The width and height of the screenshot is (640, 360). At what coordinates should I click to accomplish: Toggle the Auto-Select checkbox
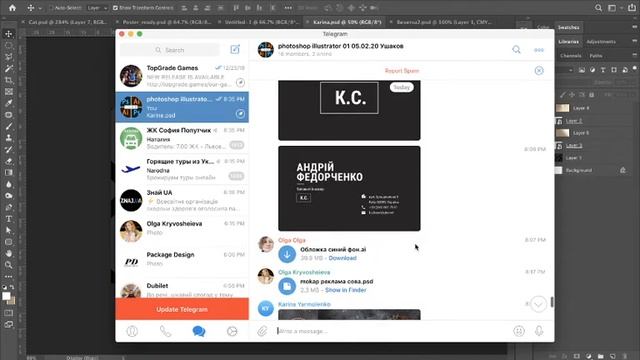(51, 8)
